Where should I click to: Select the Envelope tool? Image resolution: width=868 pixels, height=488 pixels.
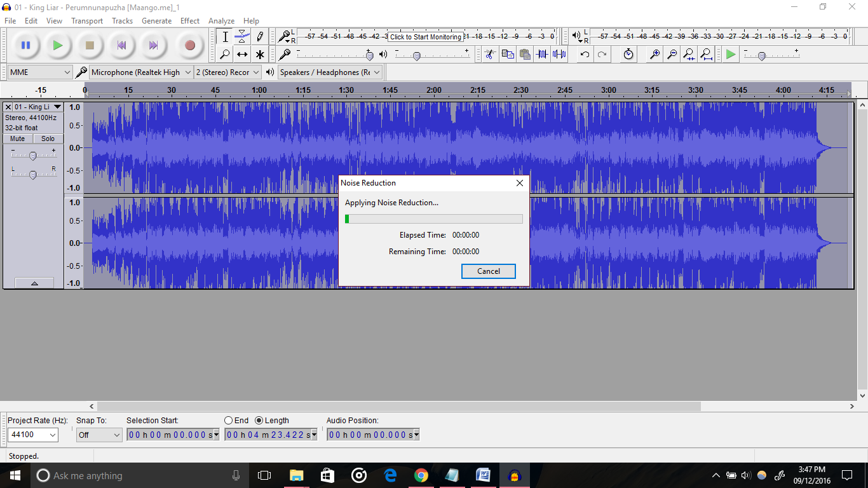[x=242, y=37]
